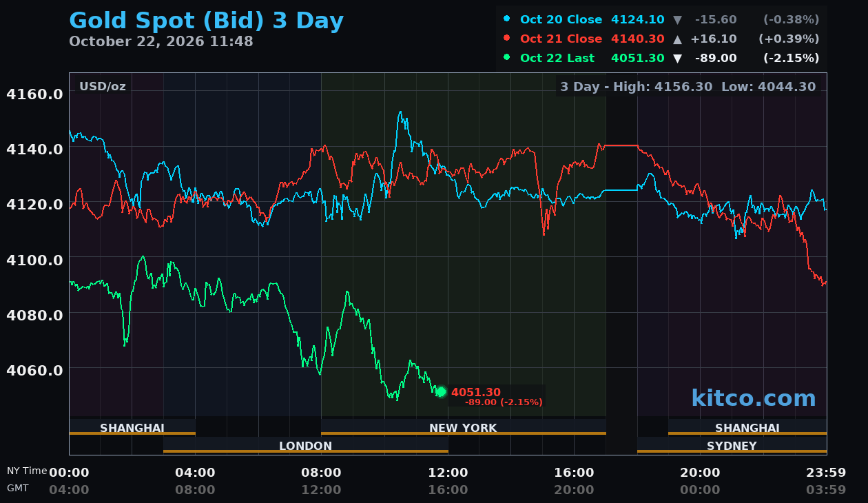Click the 00:00 NY time label
Viewport: 868px width, 503px height.
[x=69, y=473]
